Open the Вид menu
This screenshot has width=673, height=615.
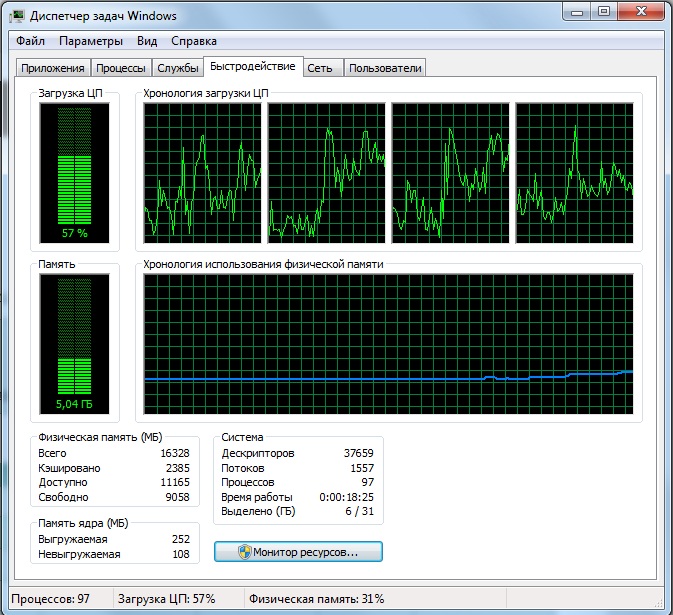[147, 42]
